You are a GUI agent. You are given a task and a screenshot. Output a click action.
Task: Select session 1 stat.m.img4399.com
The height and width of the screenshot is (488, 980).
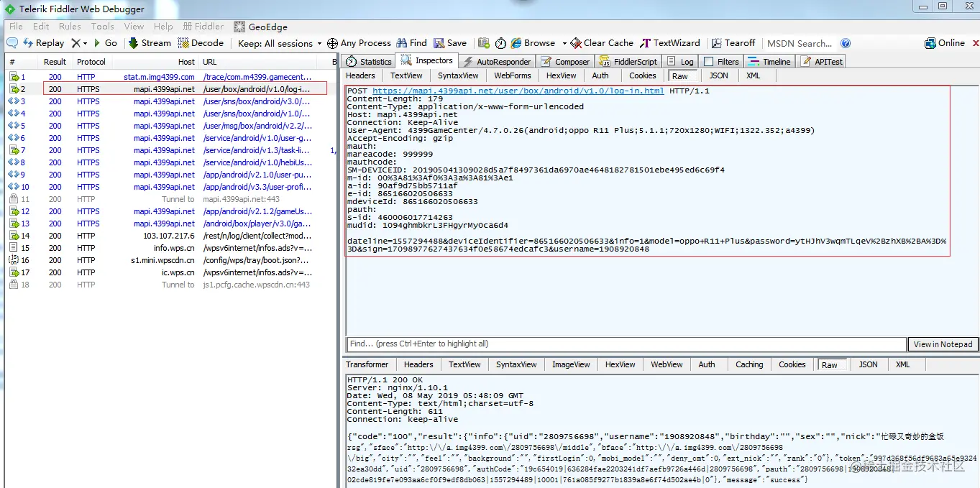[x=170, y=77]
